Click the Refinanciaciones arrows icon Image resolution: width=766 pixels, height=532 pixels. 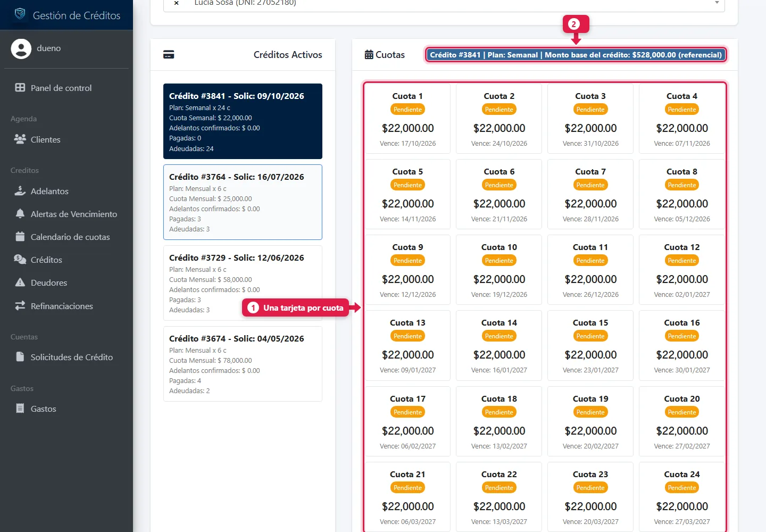pyautogui.click(x=20, y=306)
